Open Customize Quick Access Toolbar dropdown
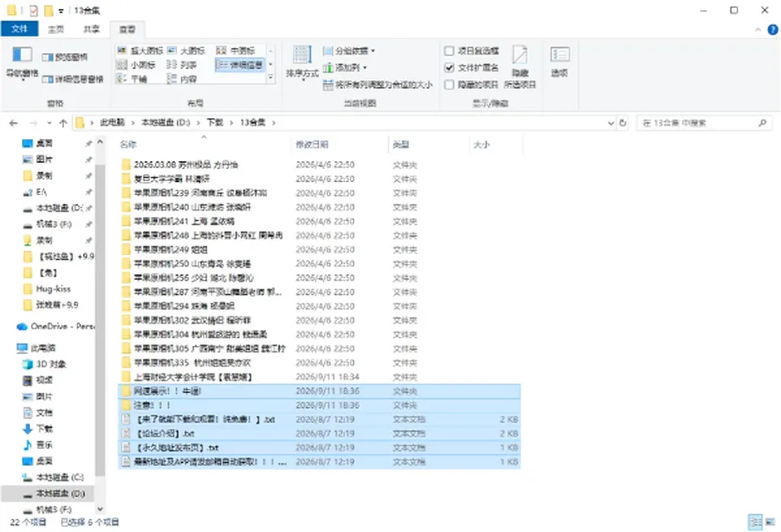Image resolution: width=781 pixels, height=532 pixels. point(61,11)
